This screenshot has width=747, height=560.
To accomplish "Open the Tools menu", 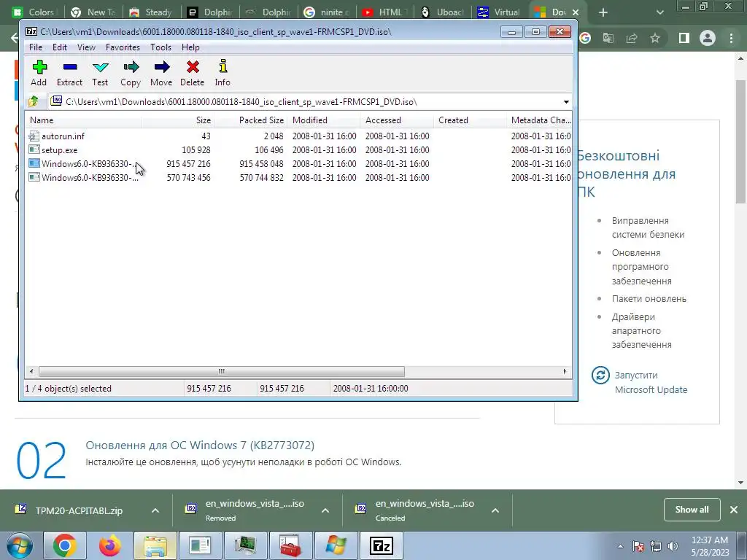I will click(160, 47).
